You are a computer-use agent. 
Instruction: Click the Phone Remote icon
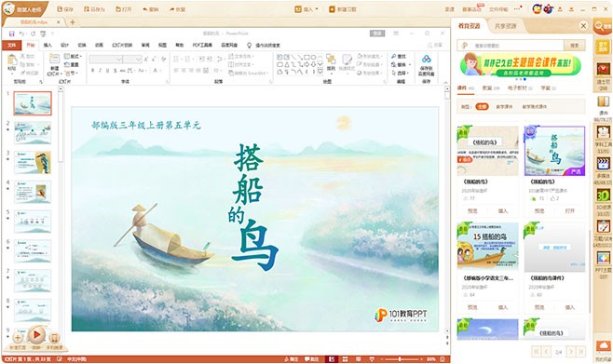55,338
